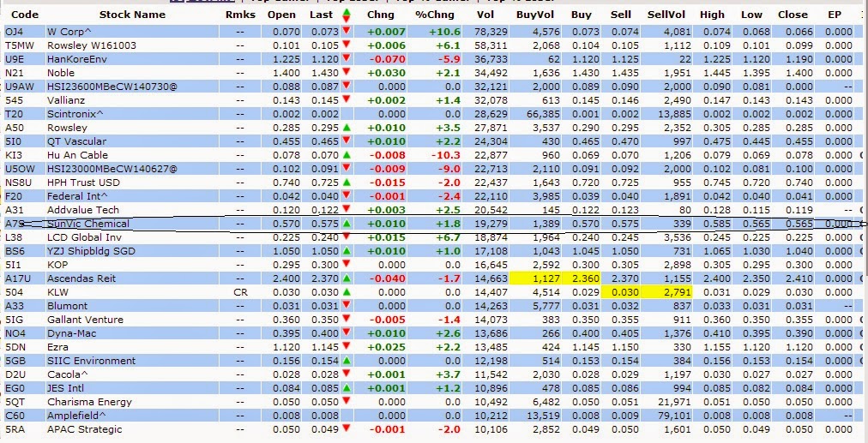The width and height of the screenshot is (868, 443).
Task: Click volume 78,329 in W Corp^ row
Action: 491,32
